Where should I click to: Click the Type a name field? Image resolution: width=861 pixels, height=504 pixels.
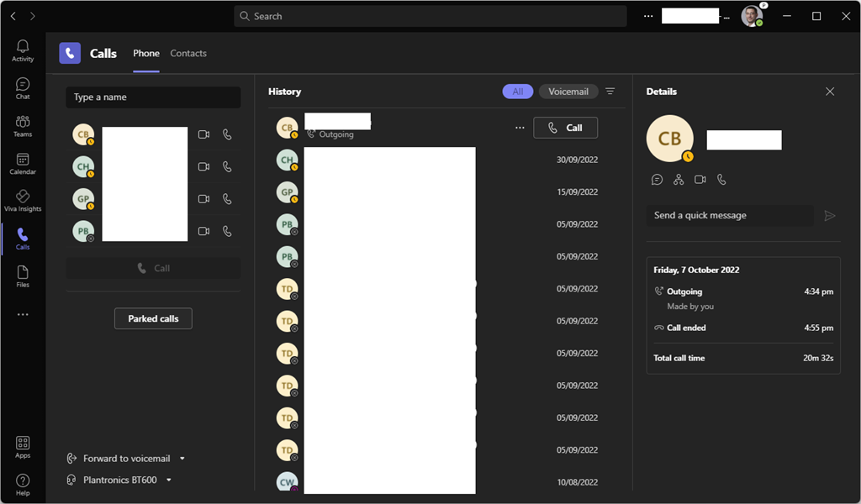pyautogui.click(x=153, y=97)
